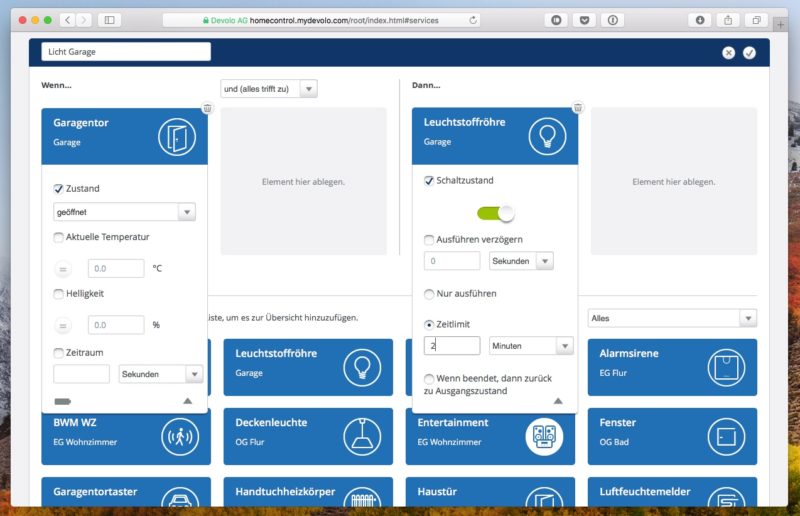The width and height of the screenshot is (800, 516).
Task: Click the Entertainment speaker icon
Action: pos(544,436)
